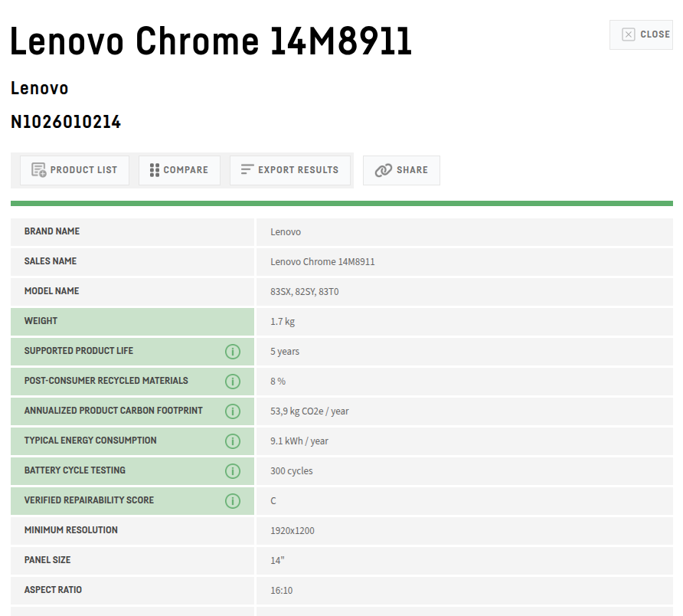Viewport: 683px width, 616px height.
Task: Show info for Supported Product Life
Action: point(233,352)
